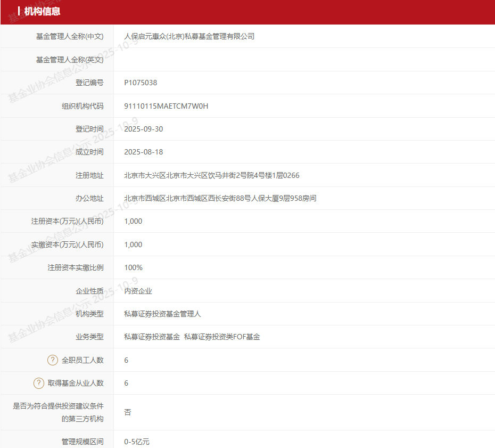Screen dimensions: 495x448
Task: Click the 注册资本 value of 1,000
Action: (x=133, y=221)
